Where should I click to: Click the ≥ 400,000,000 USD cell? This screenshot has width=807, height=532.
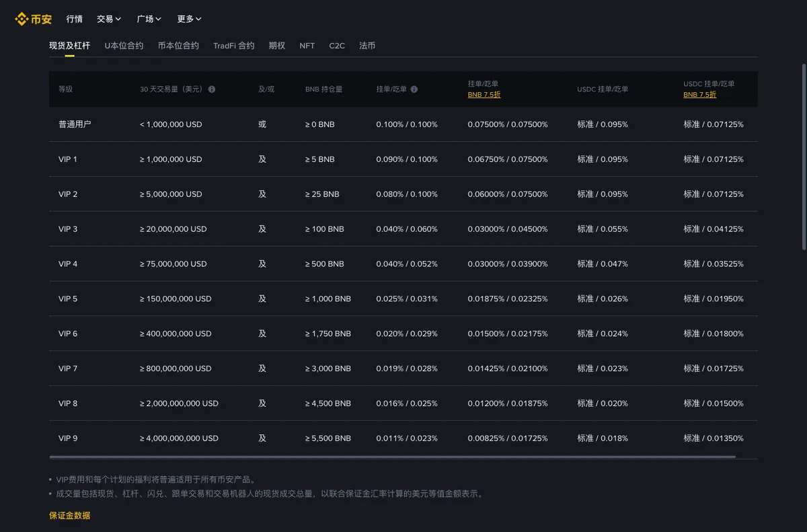[x=176, y=334]
